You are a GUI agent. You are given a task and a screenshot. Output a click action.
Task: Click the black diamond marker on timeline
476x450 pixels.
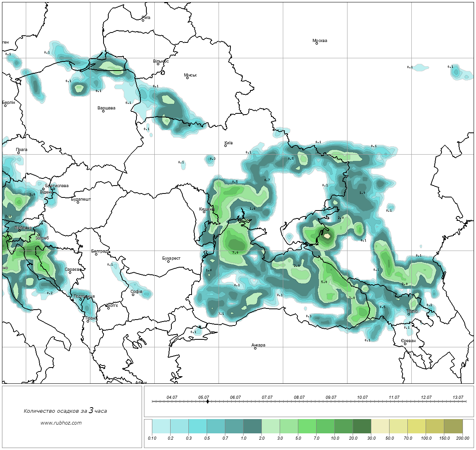(207, 401)
